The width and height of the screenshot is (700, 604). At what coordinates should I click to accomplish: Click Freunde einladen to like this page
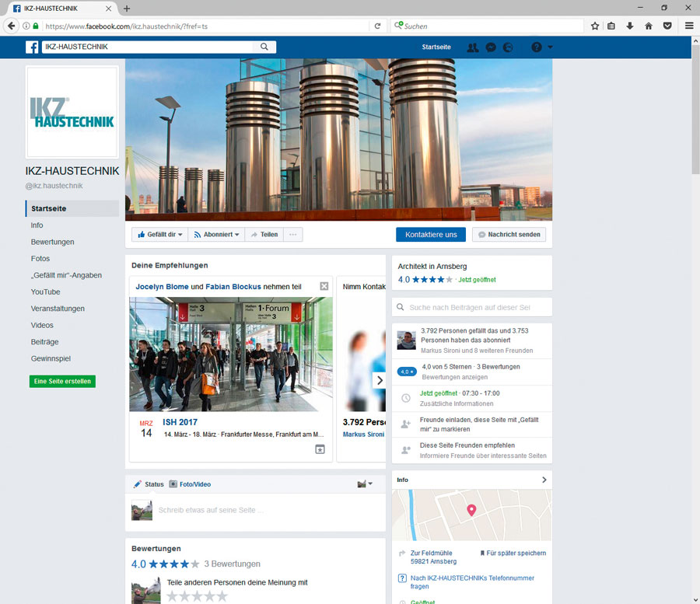click(x=472, y=424)
